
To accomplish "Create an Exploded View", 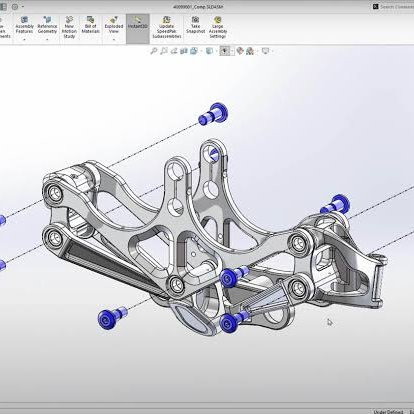I will (x=114, y=25).
